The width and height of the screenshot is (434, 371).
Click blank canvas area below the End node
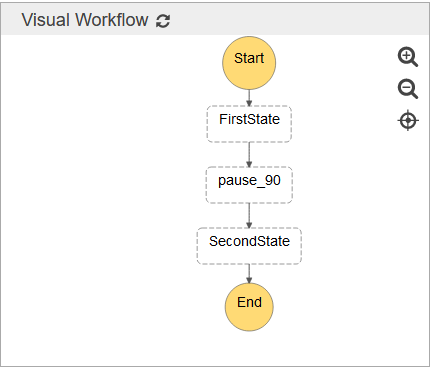(249, 348)
